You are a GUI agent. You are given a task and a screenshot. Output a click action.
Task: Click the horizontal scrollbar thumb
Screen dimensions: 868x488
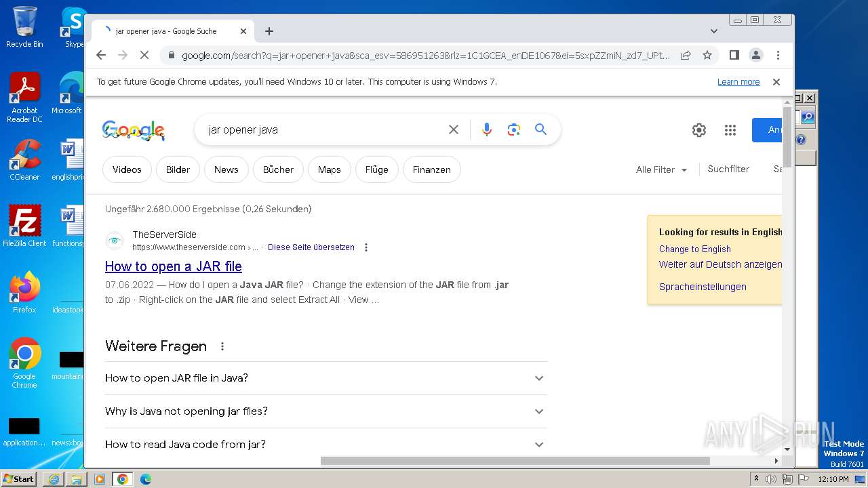pyautogui.click(x=515, y=461)
